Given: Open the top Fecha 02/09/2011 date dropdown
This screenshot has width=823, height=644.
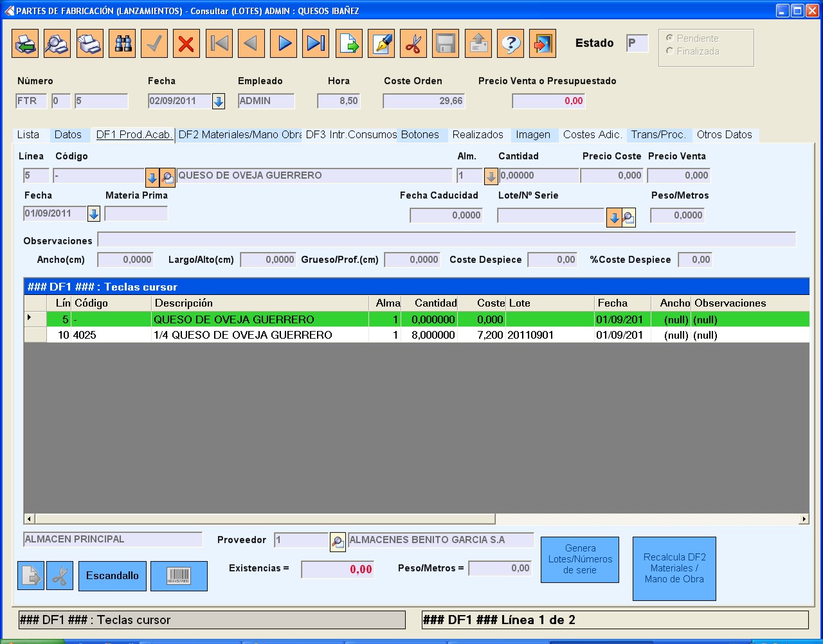Looking at the screenshot, I should click(219, 102).
